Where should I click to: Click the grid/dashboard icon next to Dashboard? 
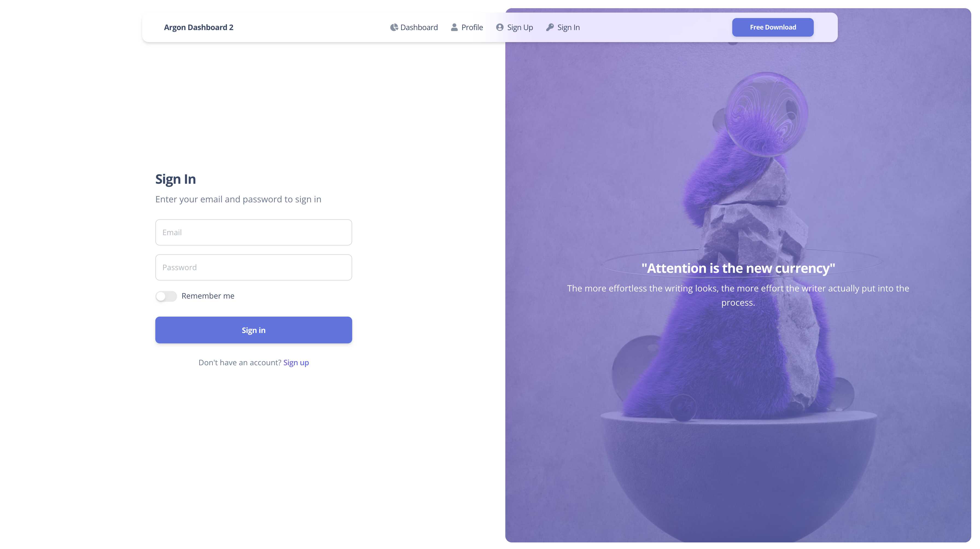pyautogui.click(x=394, y=27)
